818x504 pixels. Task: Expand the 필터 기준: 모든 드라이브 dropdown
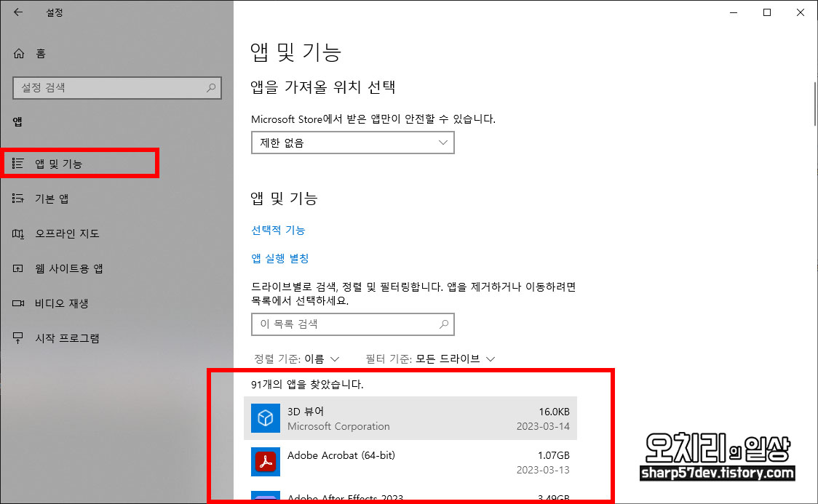tap(430, 359)
